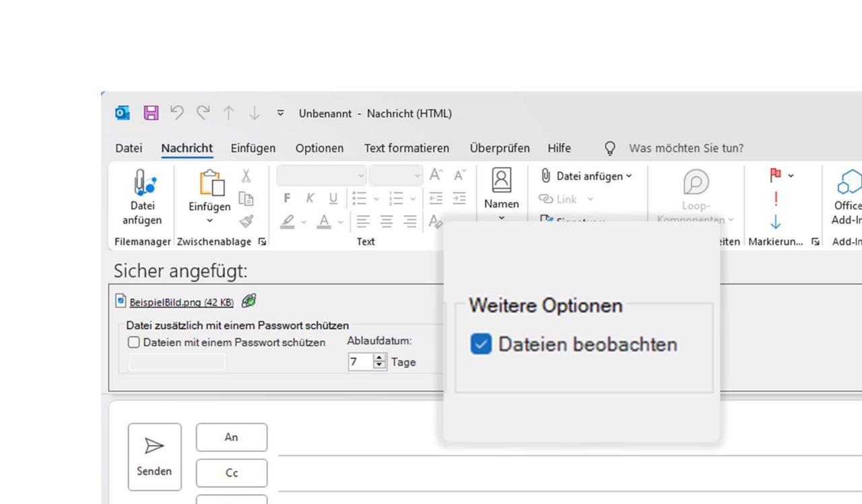Open the Namen address book icon

point(501,180)
